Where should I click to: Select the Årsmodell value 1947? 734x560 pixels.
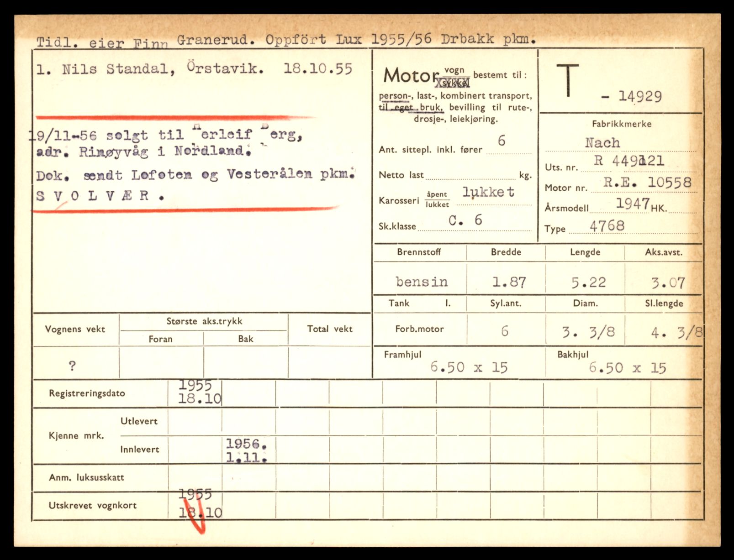tap(633, 204)
